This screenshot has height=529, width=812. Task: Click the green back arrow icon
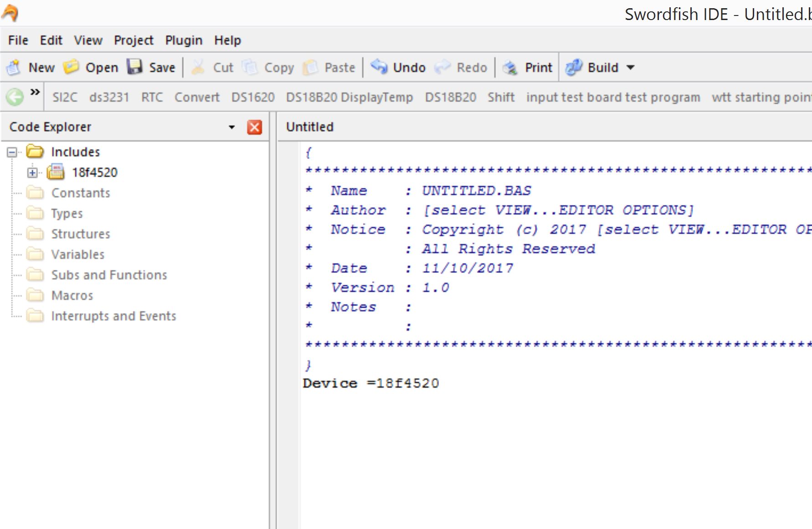15,97
